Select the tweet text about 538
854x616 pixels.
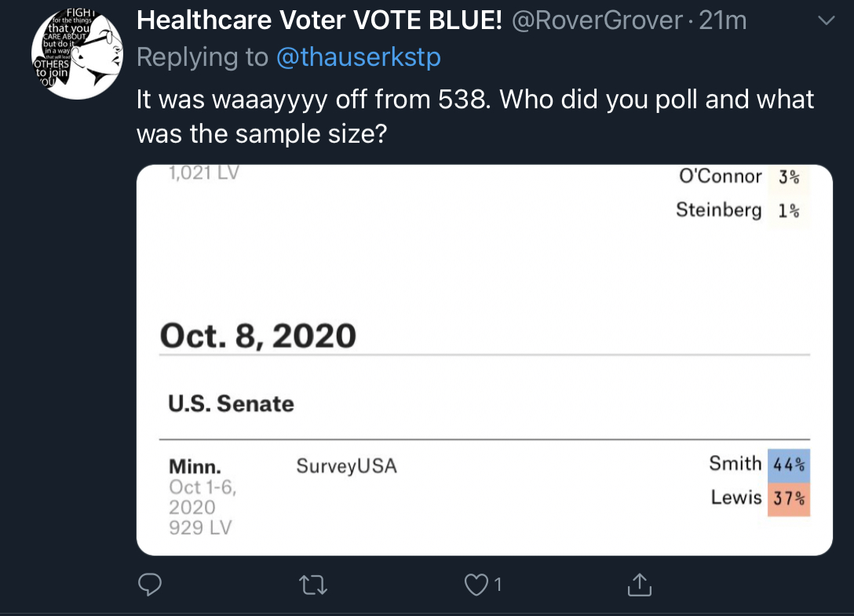(475, 117)
